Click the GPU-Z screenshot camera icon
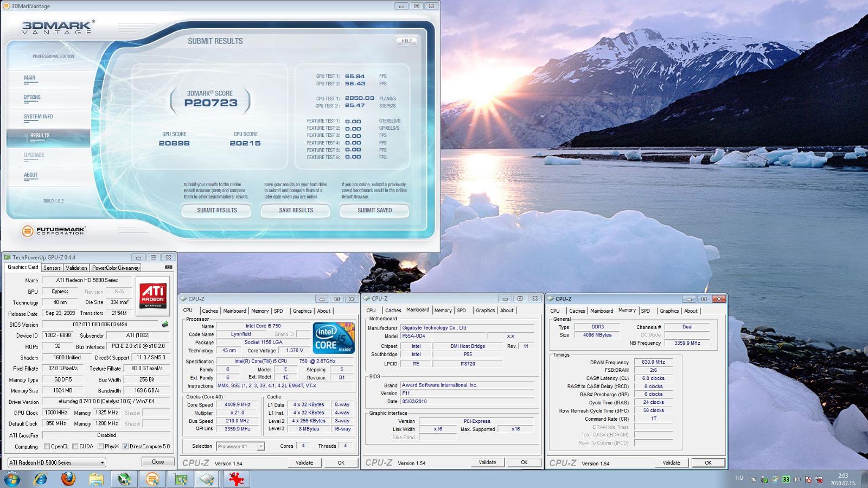The height and width of the screenshot is (488, 868). (x=168, y=267)
